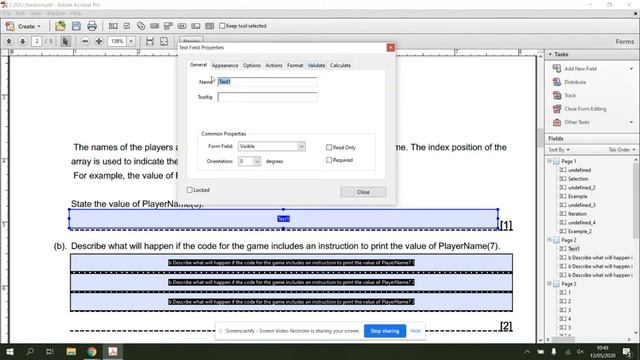640x360 pixels.
Task: Click the Save file floppy icon
Action: [76, 26]
